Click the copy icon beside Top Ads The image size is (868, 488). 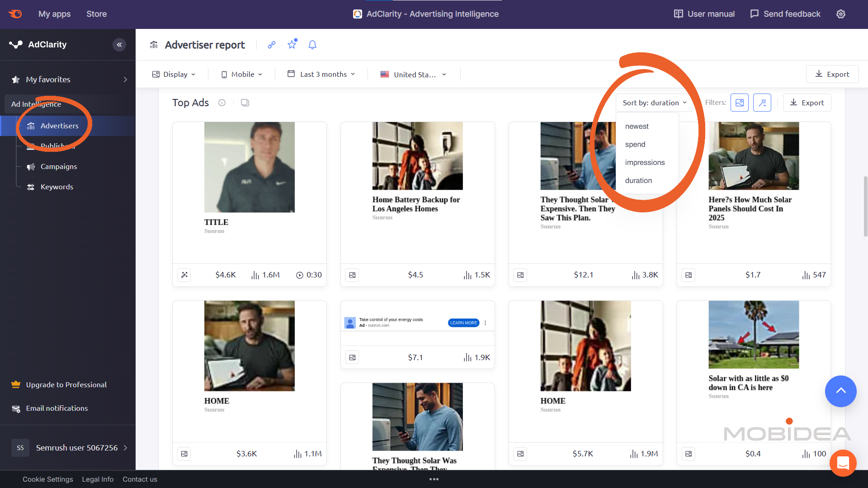(245, 103)
